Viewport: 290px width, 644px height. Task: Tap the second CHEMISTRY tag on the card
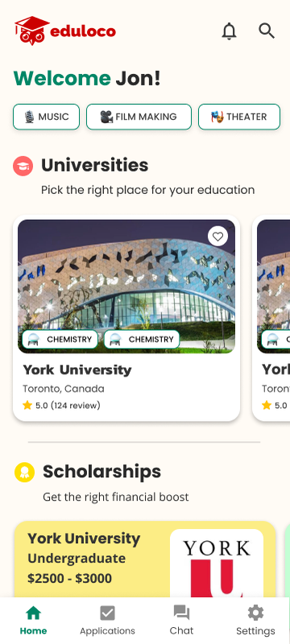(x=142, y=340)
